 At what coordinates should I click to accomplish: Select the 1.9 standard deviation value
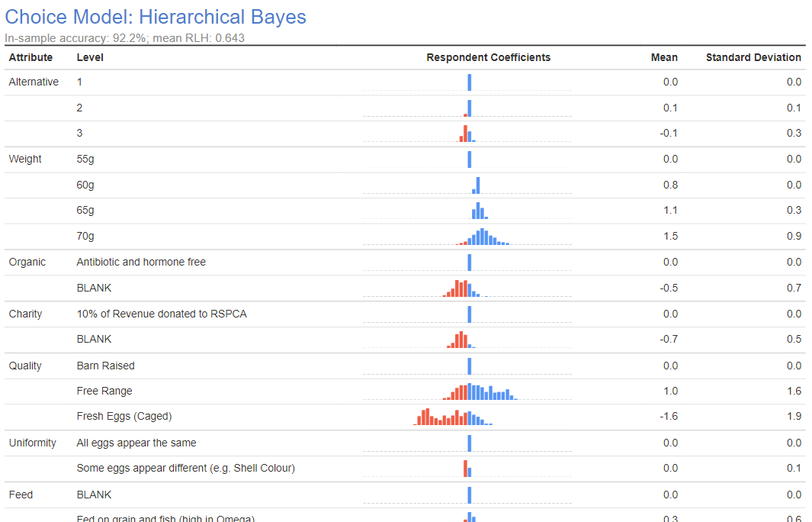coord(794,417)
